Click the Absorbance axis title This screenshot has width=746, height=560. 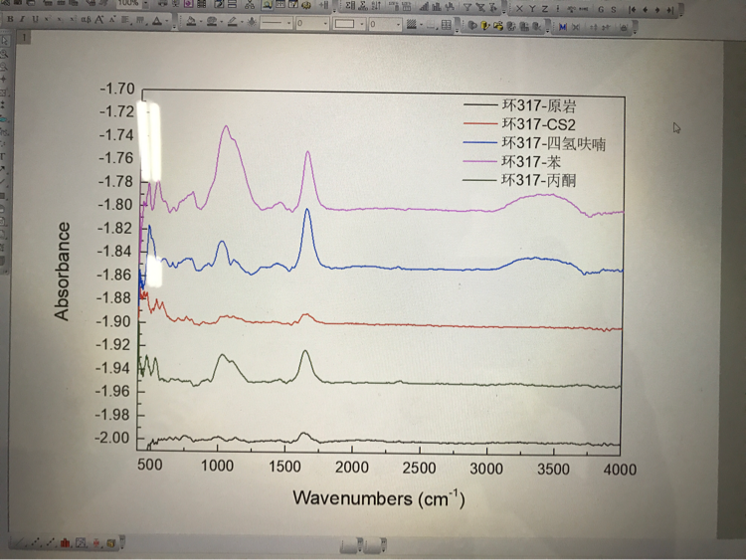63,271
